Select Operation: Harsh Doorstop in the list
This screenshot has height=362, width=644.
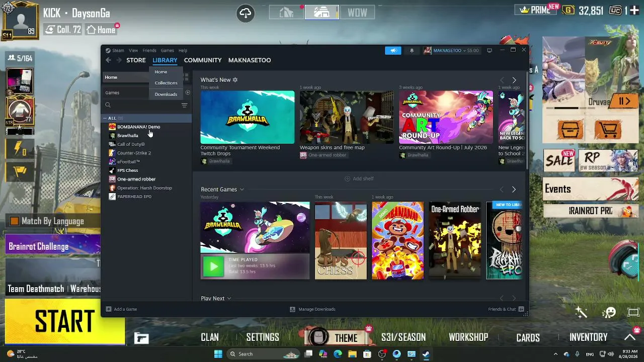(144, 188)
